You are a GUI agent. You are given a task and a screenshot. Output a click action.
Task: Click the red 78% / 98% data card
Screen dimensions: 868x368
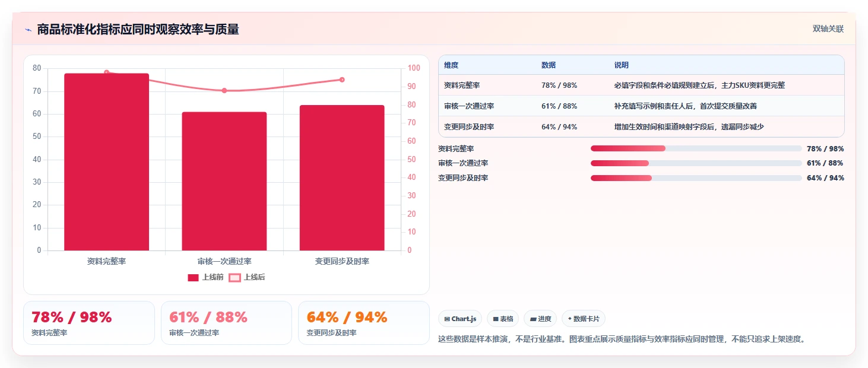[89, 323]
